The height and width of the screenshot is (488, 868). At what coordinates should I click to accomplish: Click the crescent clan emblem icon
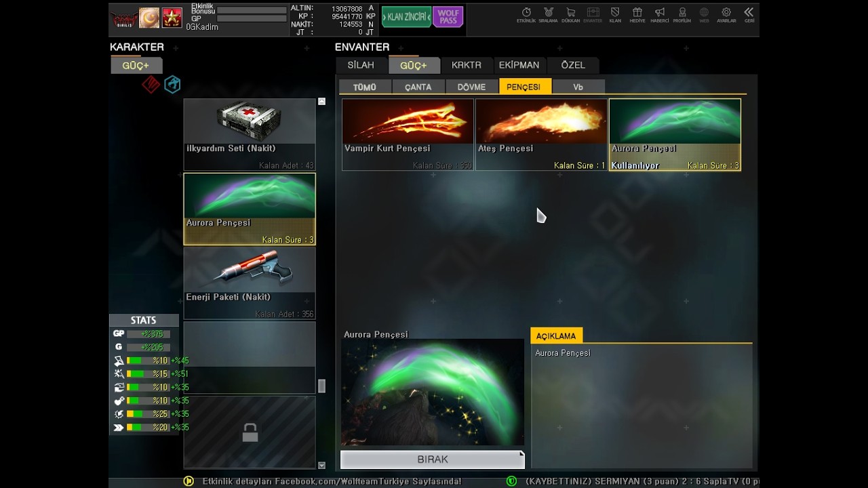149,18
